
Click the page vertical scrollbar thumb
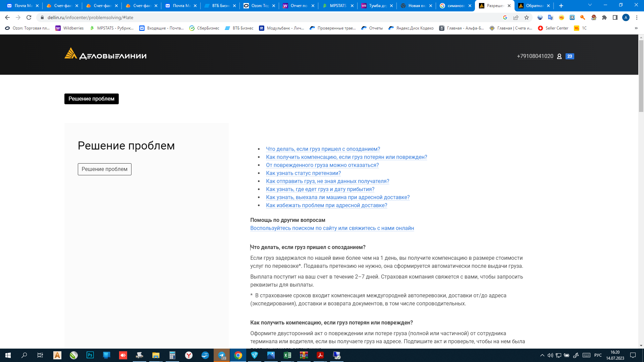(x=641, y=76)
